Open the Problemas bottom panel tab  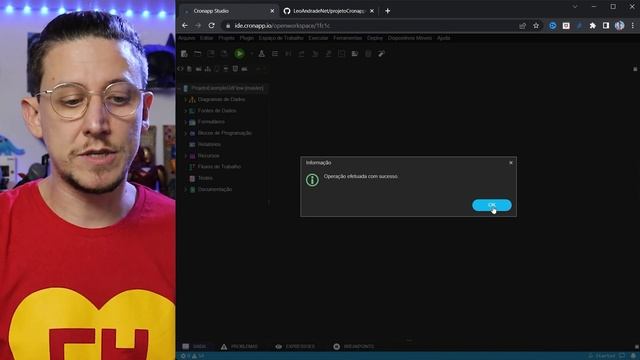click(x=239, y=347)
